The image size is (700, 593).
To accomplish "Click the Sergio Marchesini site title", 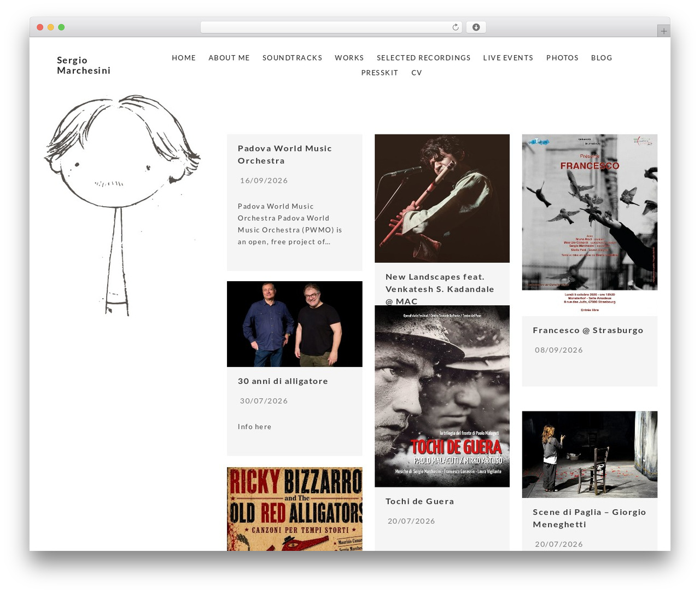I will click(x=84, y=65).
